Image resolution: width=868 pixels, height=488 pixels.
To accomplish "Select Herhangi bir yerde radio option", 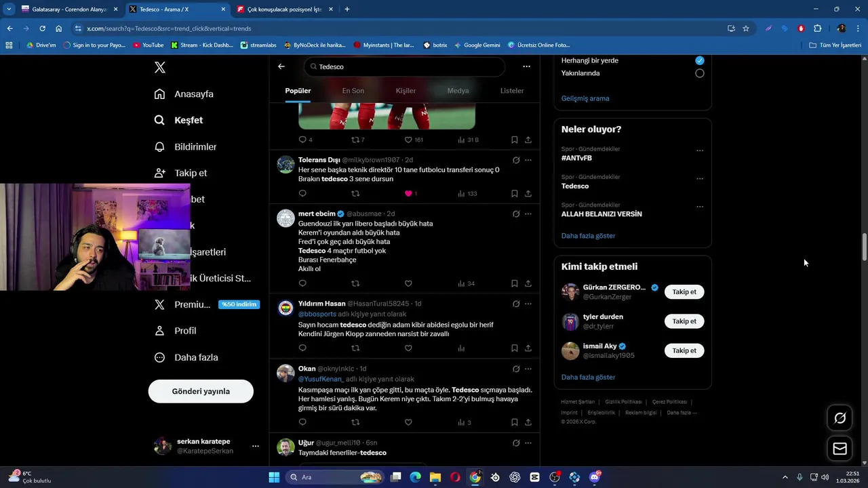I will (700, 60).
